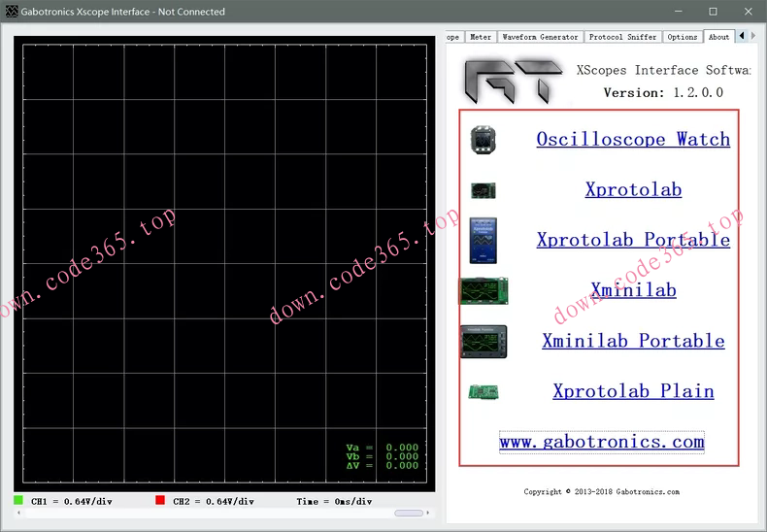
Task: Click the Copyright 2013-2018 Gabotronics.com text
Action: click(602, 492)
